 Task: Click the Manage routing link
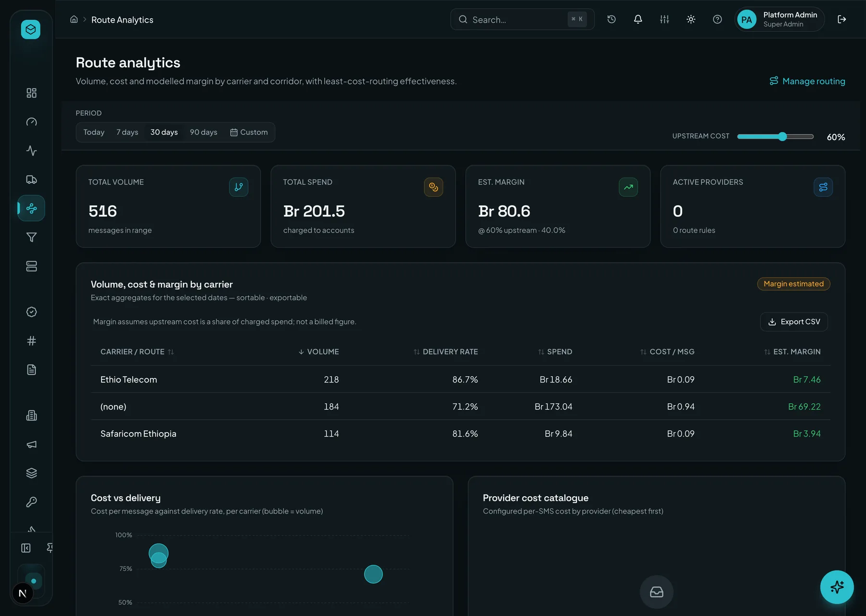(x=807, y=81)
